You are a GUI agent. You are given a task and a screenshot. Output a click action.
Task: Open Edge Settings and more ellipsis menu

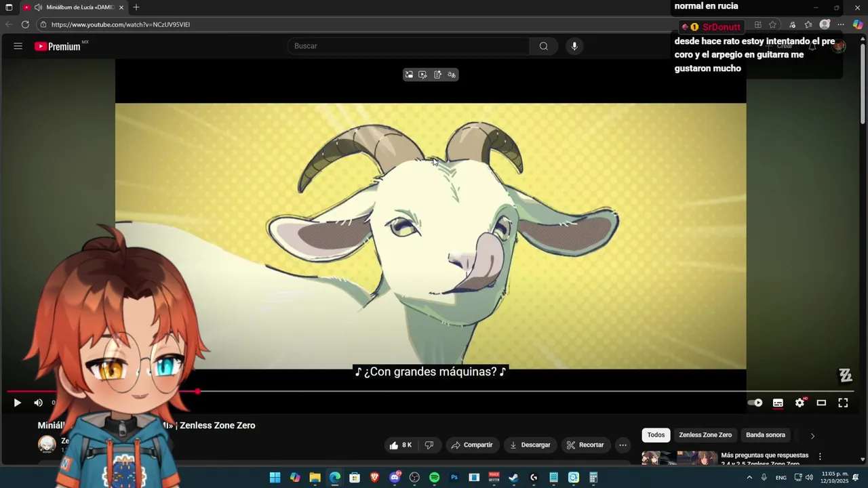pos(841,24)
